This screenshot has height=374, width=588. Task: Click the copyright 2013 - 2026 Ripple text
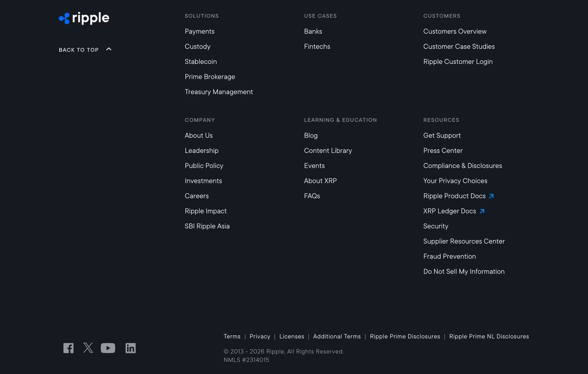point(283,352)
